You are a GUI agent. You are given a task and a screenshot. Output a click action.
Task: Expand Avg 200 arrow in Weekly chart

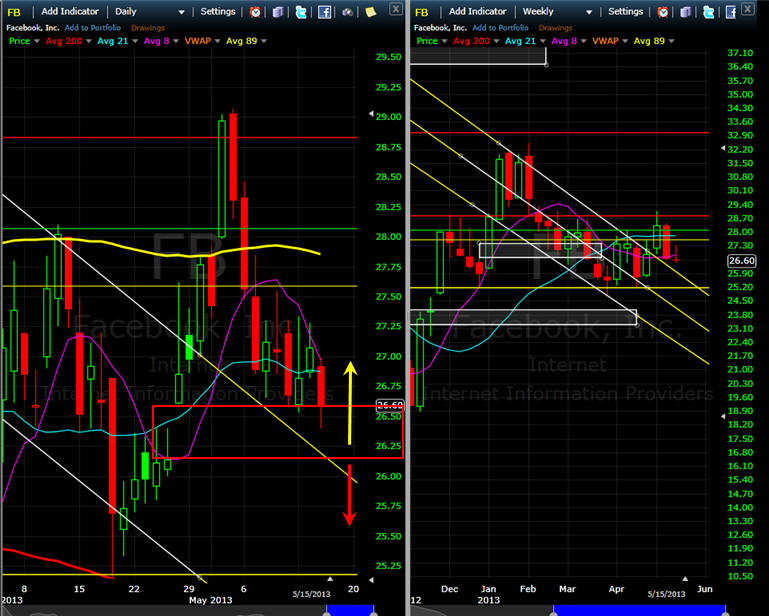[496, 41]
